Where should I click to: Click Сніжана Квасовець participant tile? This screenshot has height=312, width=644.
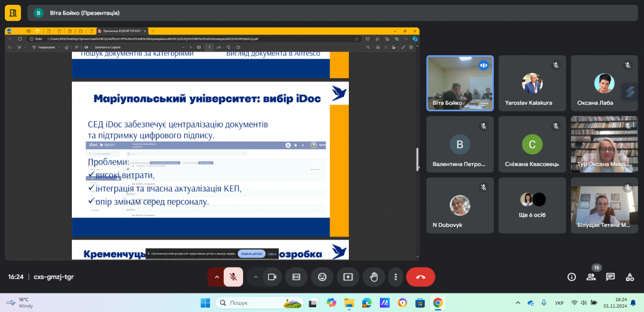click(x=532, y=144)
